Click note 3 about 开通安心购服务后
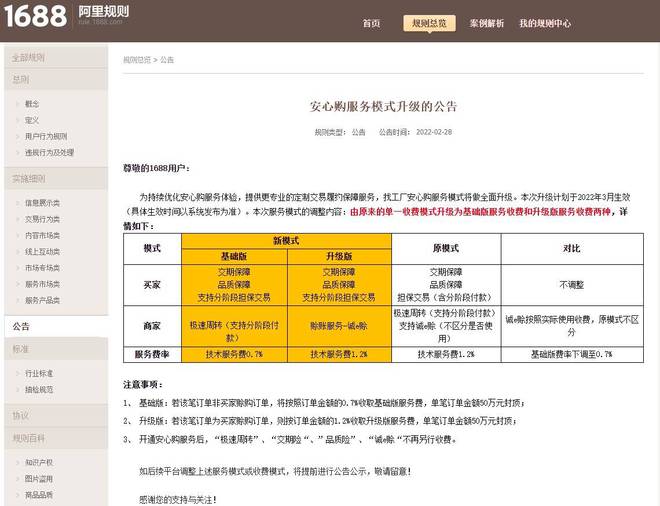This screenshot has width=660, height=506. tap(290, 439)
